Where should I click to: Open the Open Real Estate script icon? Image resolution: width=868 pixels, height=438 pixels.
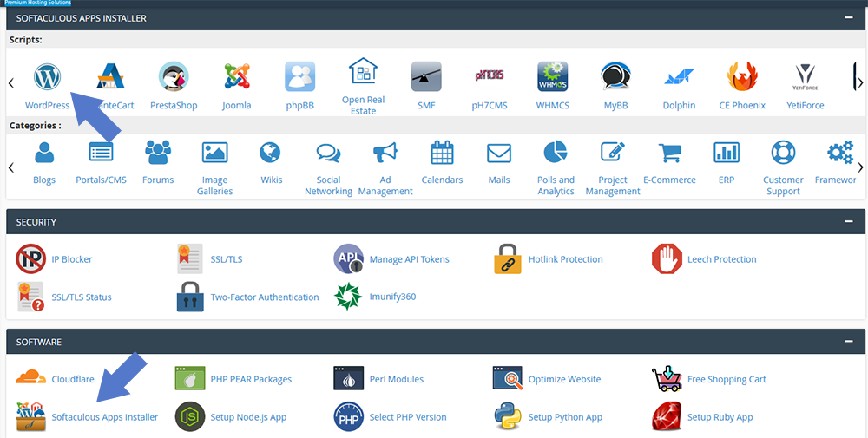point(363,71)
